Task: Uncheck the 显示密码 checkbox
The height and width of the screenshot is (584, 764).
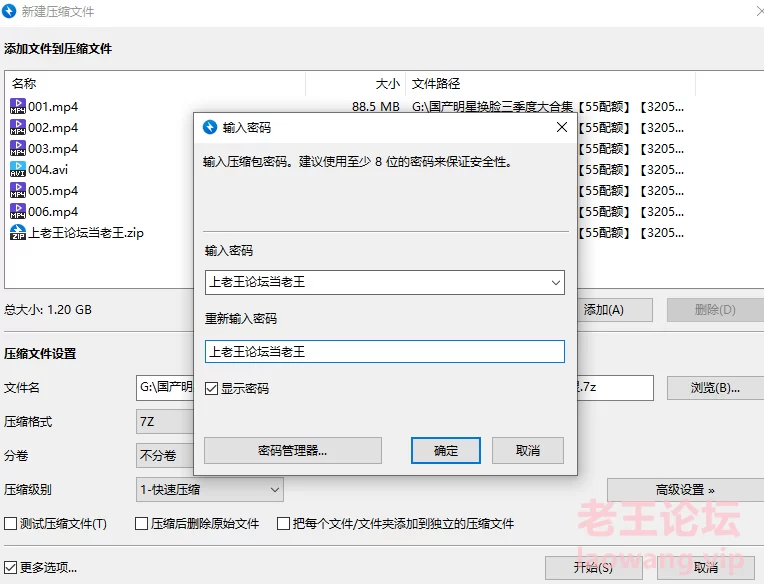Action: (211, 388)
